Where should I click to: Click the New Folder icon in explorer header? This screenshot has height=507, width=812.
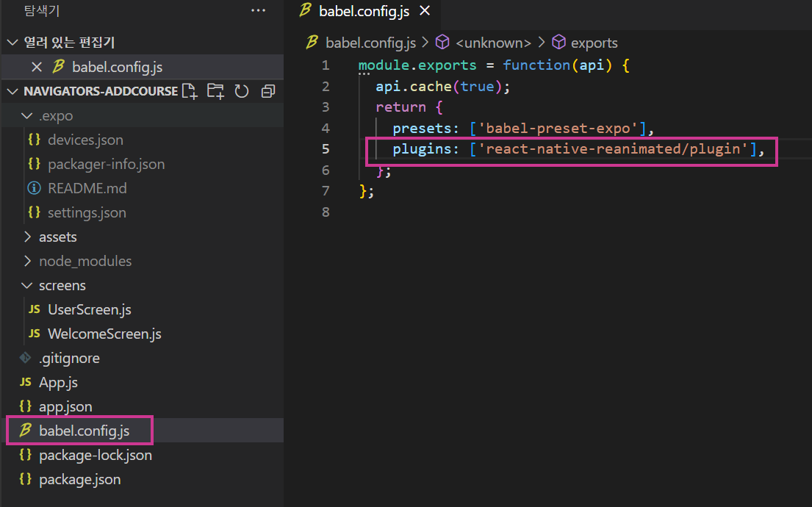click(215, 91)
